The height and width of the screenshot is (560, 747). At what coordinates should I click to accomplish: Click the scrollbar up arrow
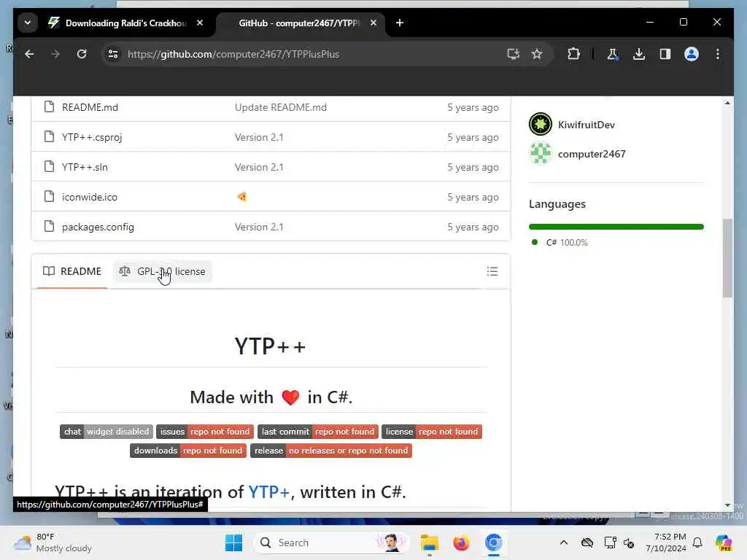727,103
